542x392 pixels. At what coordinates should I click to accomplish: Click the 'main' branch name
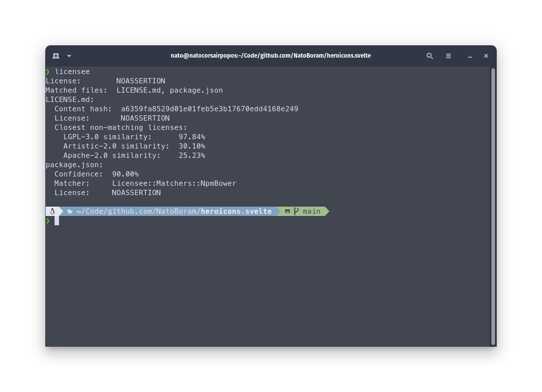click(x=311, y=212)
